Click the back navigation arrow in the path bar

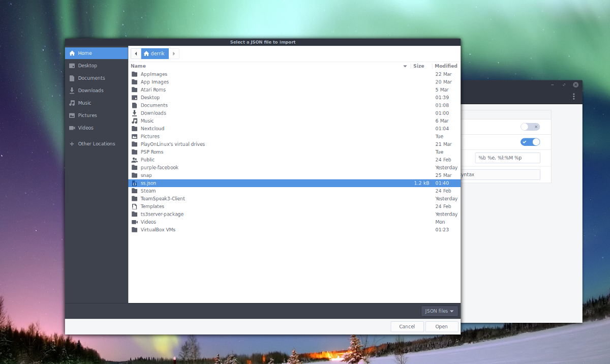point(135,53)
